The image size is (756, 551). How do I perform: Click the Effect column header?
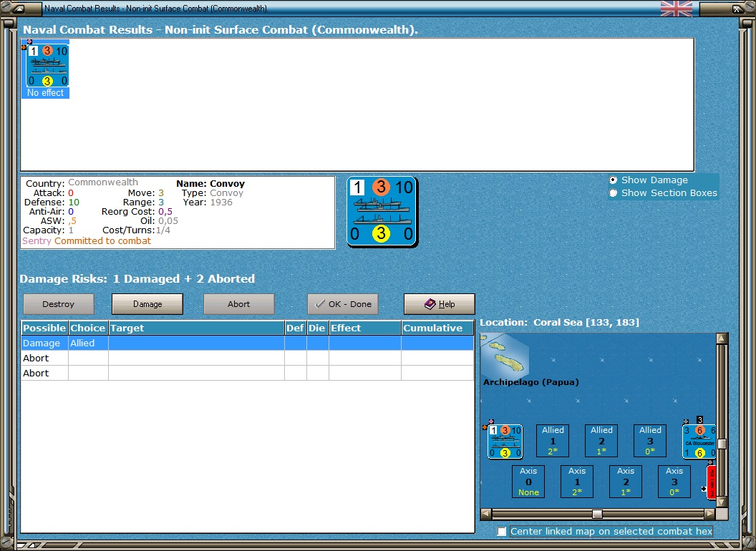(365, 328)
